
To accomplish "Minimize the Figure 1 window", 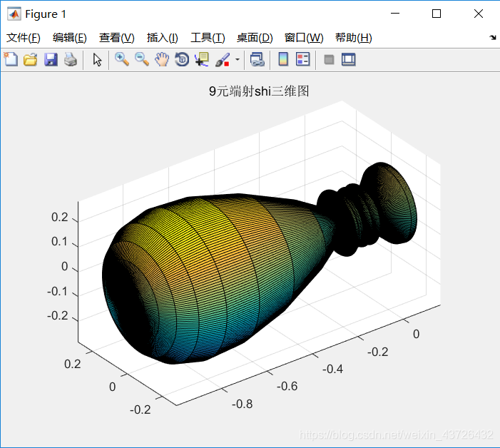I will tap(395, 14).
